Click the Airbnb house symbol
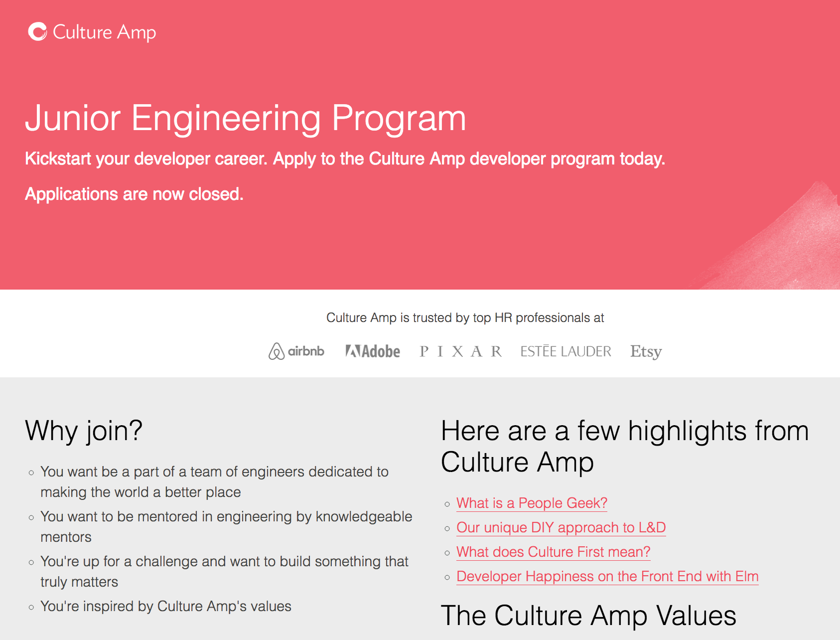840x640 pixels. [276, 351]
